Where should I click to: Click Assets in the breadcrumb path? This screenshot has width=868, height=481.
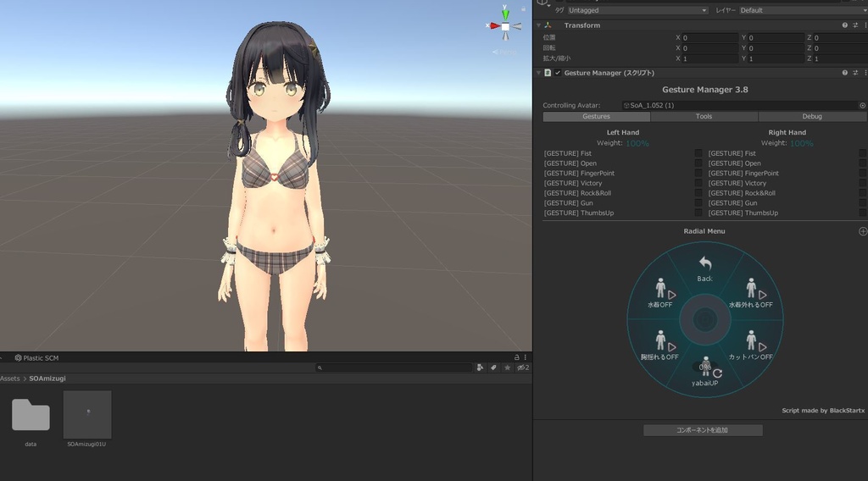pyautogui.click(x=10, y=379)
